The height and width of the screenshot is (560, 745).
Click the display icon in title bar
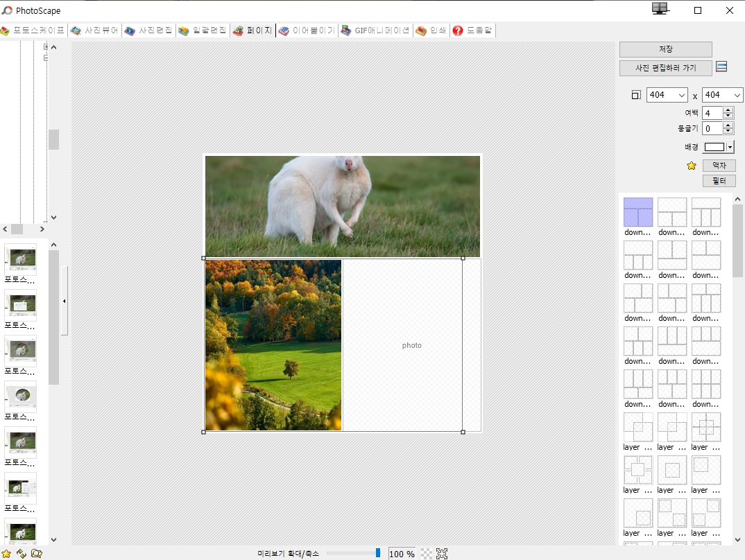click(x=660, y=8)
